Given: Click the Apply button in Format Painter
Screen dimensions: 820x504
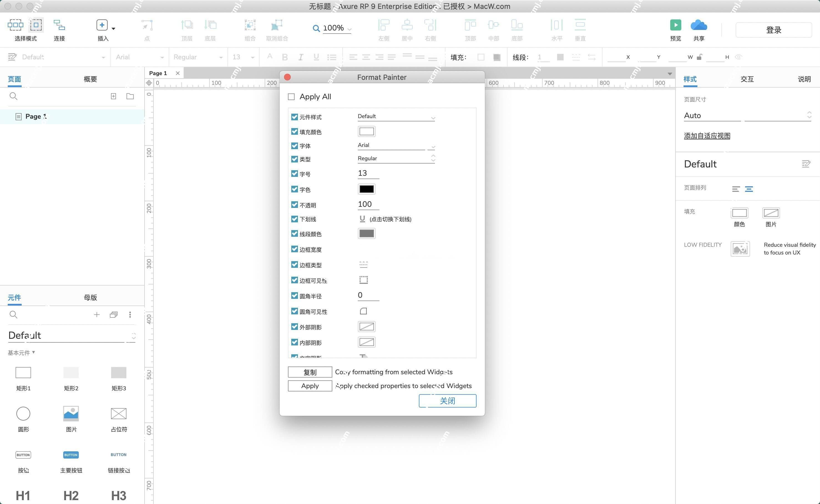Looking at the screenshot, I should [x=310, y=386].
